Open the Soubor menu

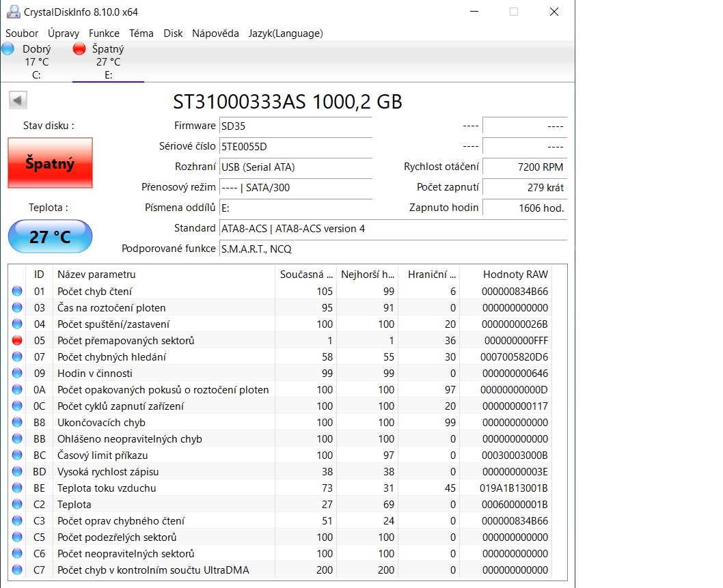pyautogui.click(x=22, y=33)
